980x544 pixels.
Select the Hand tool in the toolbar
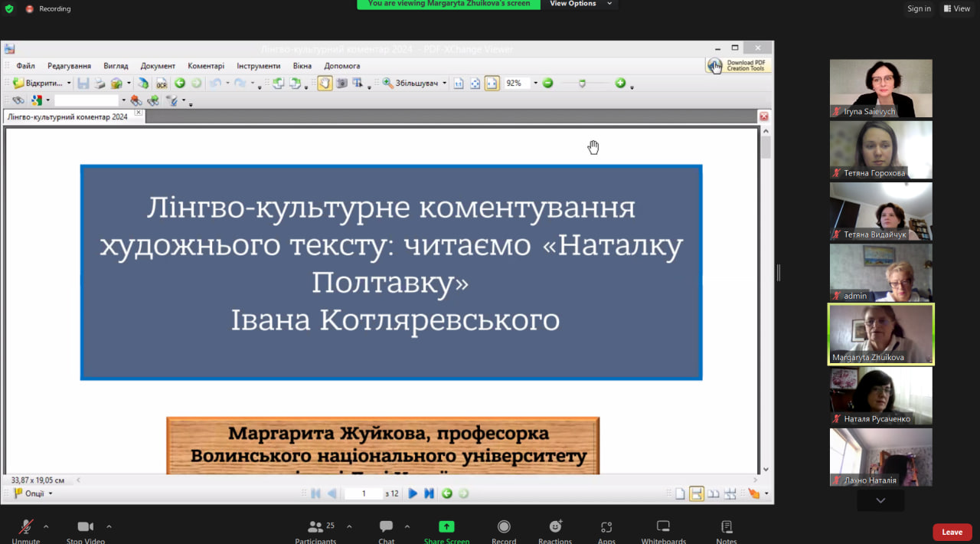(325, 84)
